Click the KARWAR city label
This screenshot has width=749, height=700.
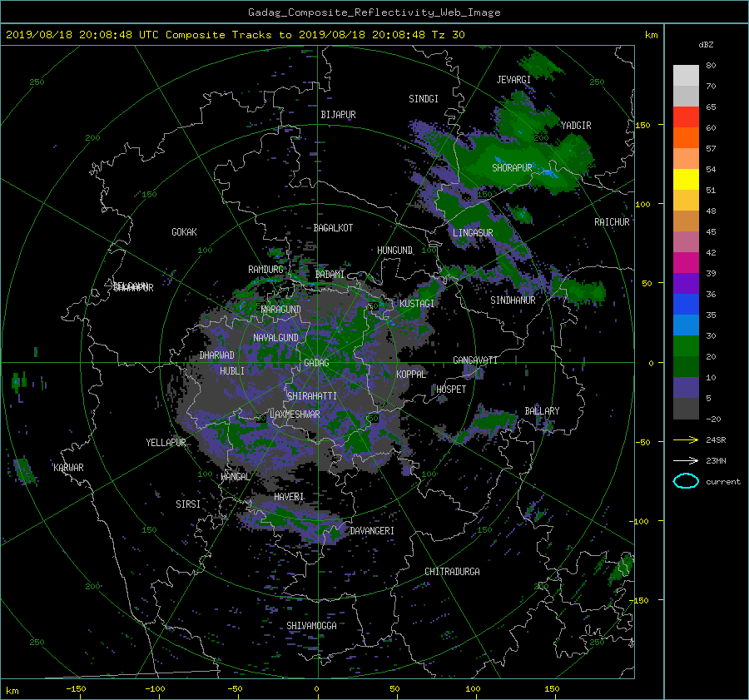(x=68, y=467)
